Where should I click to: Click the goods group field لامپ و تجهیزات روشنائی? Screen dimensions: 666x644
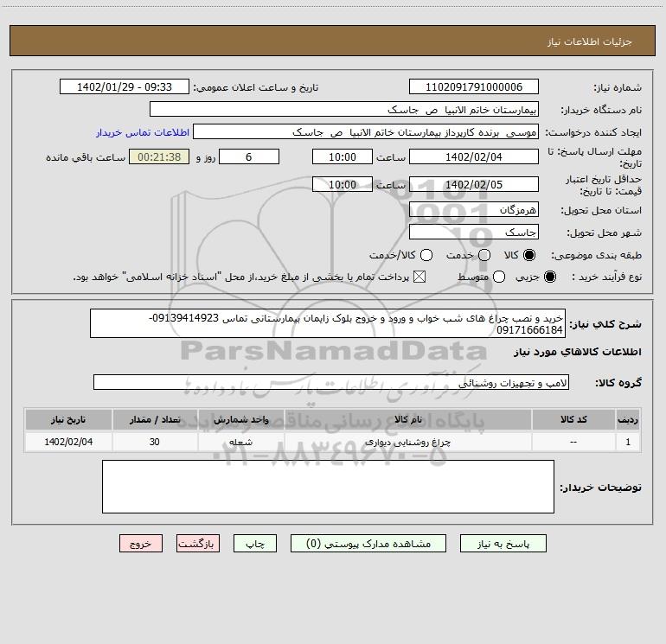click(x=331, y=382)
